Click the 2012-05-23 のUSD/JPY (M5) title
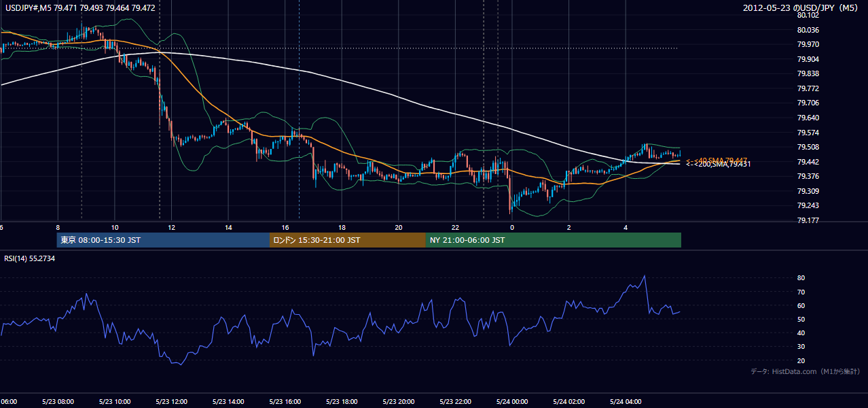Image resolution: width=868 pixels, height=408 pixels. click(801, 7)
